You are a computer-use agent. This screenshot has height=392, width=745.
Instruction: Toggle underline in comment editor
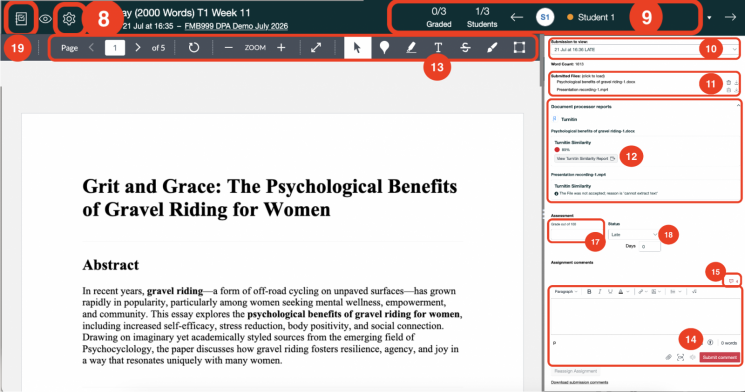coord(610,292)
